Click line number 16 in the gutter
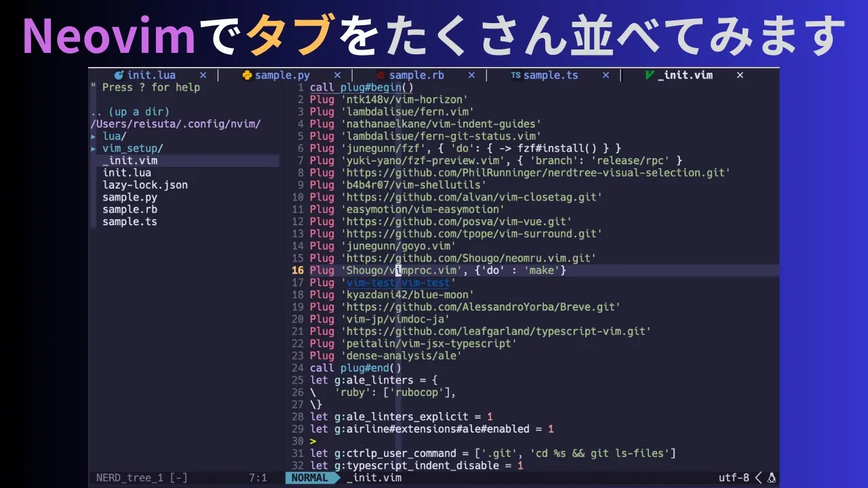This screenshot has height=488, width=868. [298, 270]
